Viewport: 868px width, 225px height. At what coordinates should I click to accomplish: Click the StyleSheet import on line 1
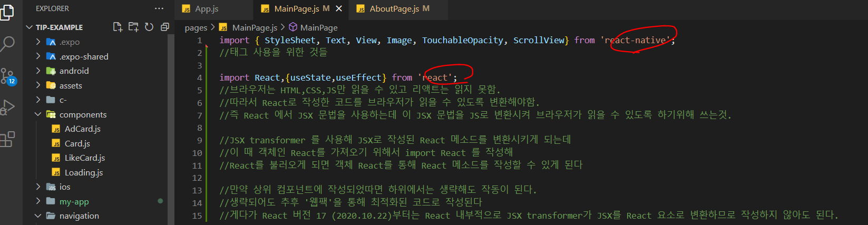(x=290, y=41)
